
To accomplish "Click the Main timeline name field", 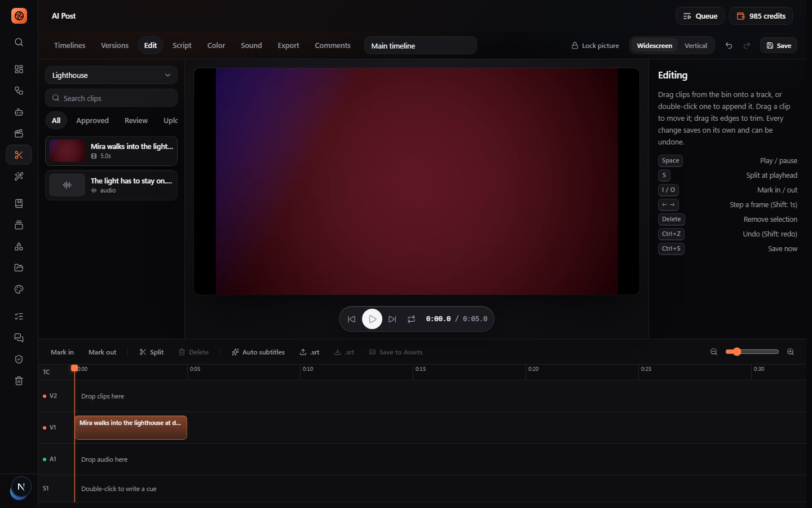I will click(x=421, y=46).
